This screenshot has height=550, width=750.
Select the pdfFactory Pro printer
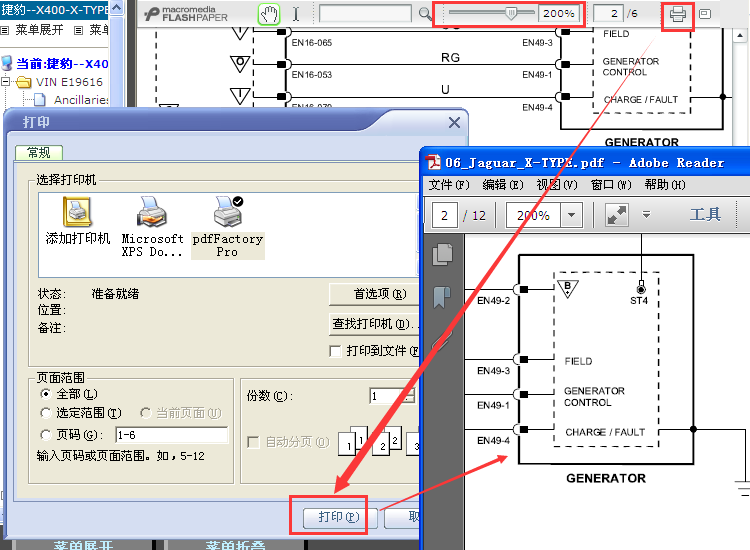[228, 227]
